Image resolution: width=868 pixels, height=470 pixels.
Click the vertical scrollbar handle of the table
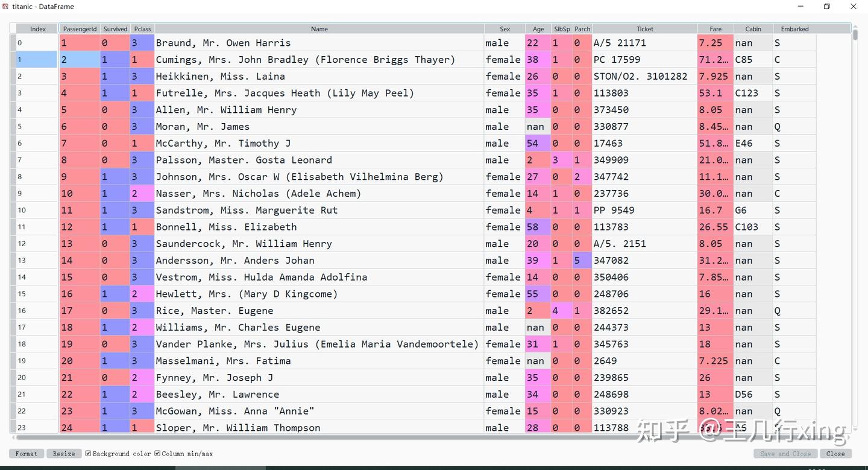(x=855, y=34)
